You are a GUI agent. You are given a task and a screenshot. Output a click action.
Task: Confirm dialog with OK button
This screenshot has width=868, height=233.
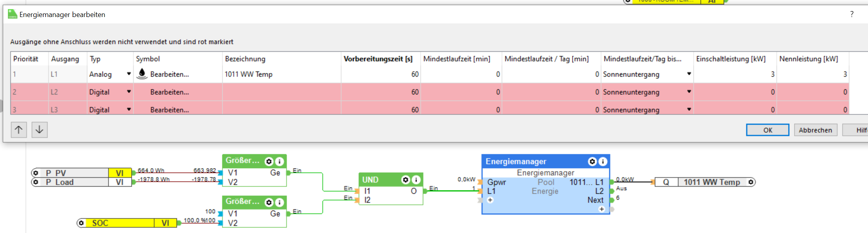(x=768, y=130)
